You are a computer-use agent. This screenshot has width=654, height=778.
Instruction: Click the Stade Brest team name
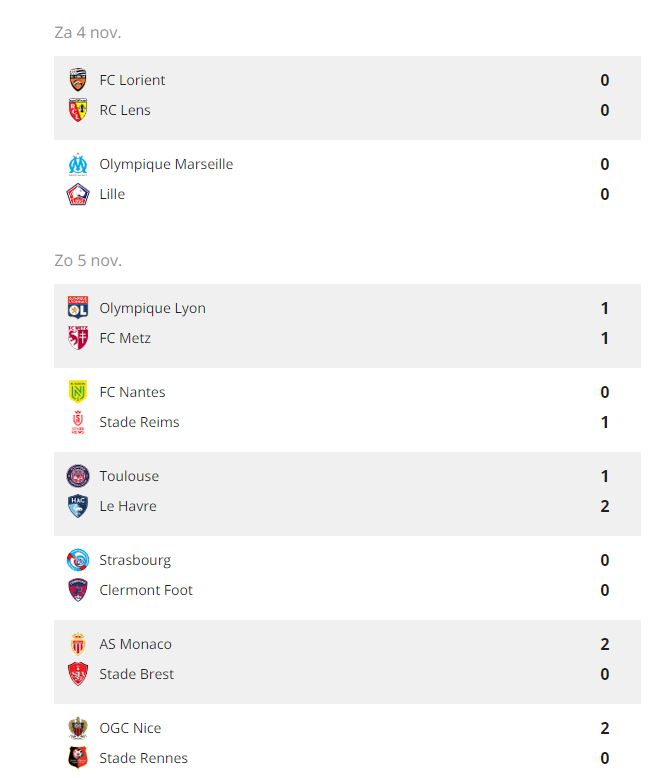[x=136, y=674]
